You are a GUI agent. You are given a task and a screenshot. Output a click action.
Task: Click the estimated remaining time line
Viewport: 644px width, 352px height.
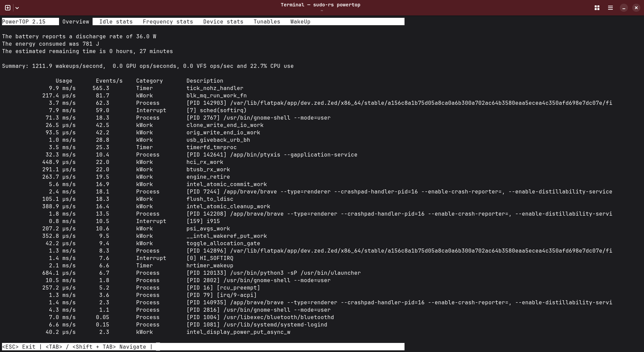(88, 51)
